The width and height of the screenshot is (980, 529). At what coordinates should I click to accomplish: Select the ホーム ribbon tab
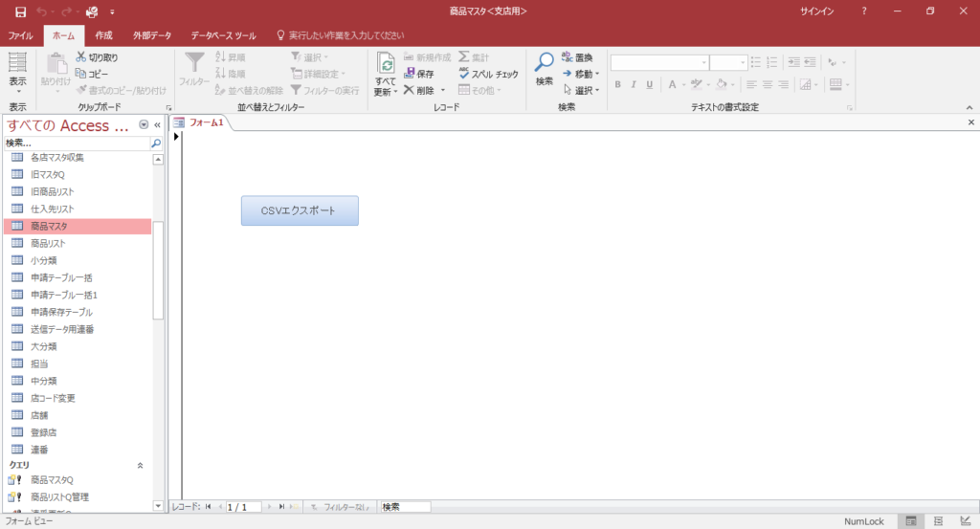[x=63, y=35]
